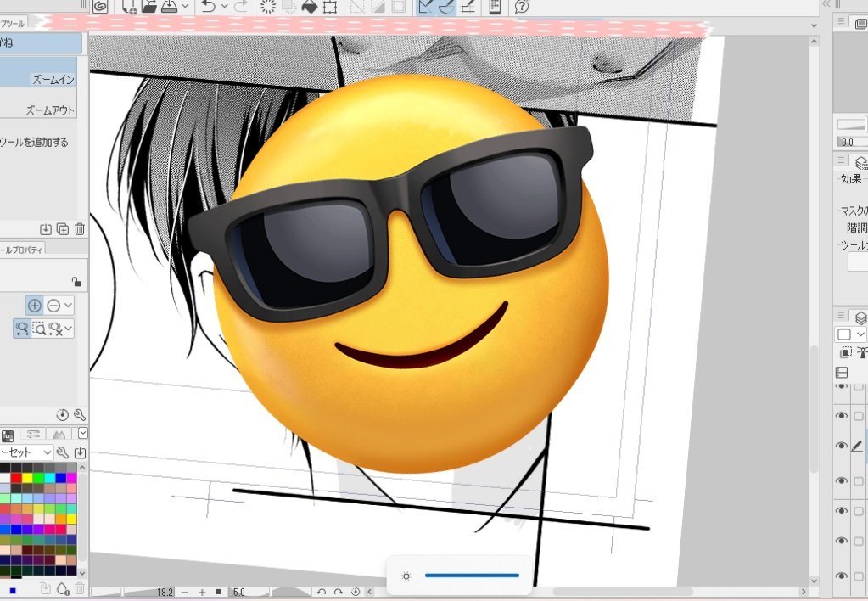
Task: Pick the cyan swatch in color set
Action: [49, 478]
